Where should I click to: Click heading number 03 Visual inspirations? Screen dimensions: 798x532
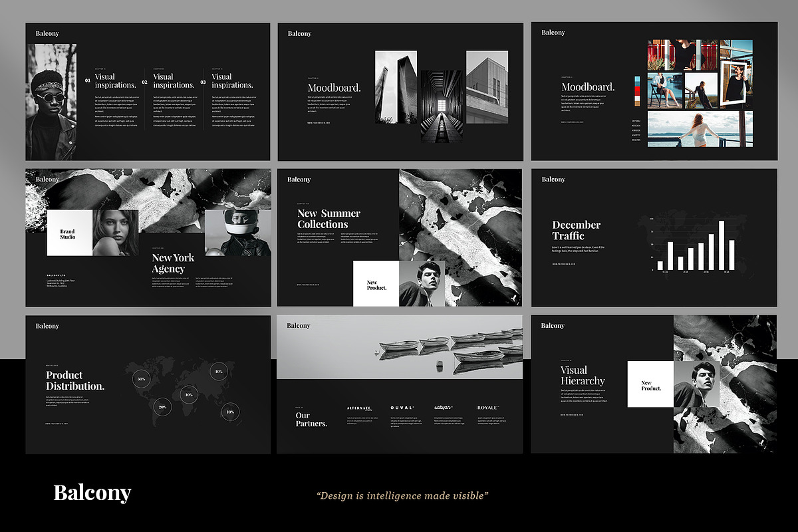coord(232,81)
